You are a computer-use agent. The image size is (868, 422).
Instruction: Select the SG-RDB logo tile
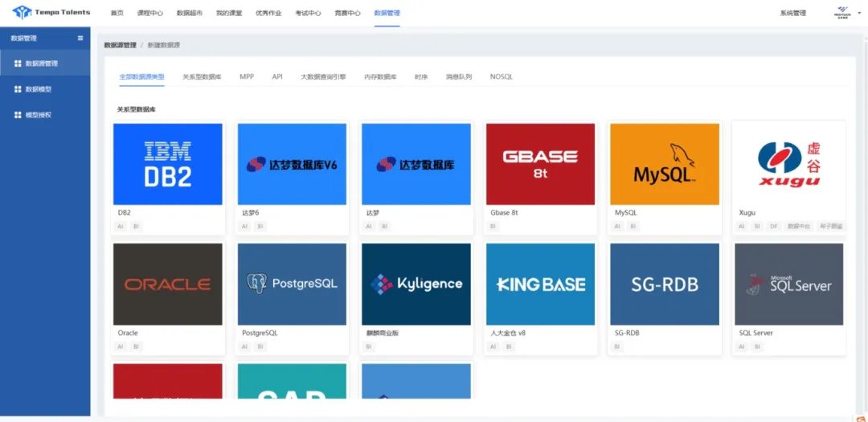[665, 284]
